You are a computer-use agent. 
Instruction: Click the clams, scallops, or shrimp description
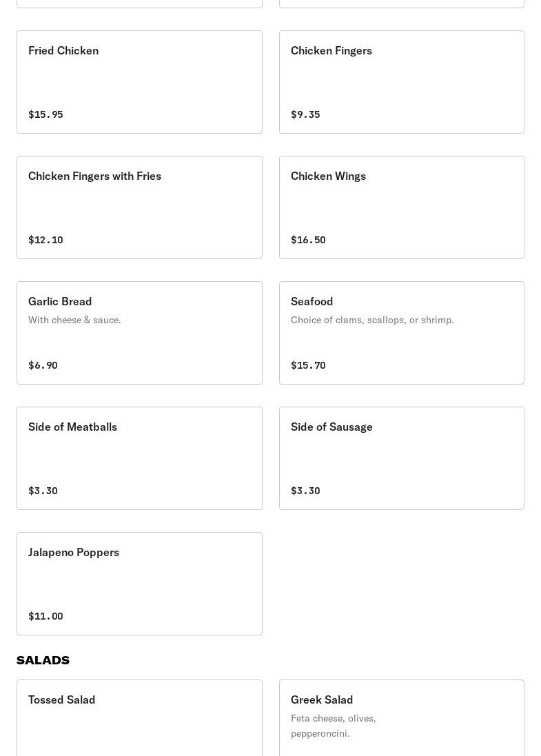[x=372, y=320]
